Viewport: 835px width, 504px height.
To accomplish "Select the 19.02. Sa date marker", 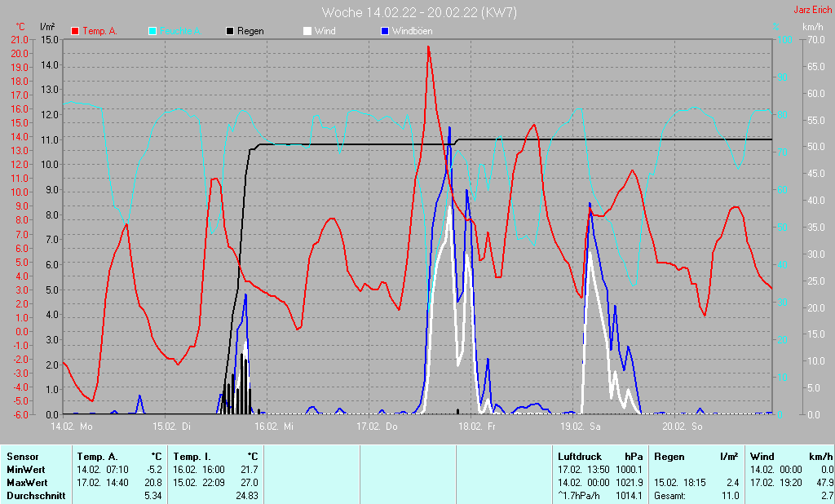I will tap(579, 427).
